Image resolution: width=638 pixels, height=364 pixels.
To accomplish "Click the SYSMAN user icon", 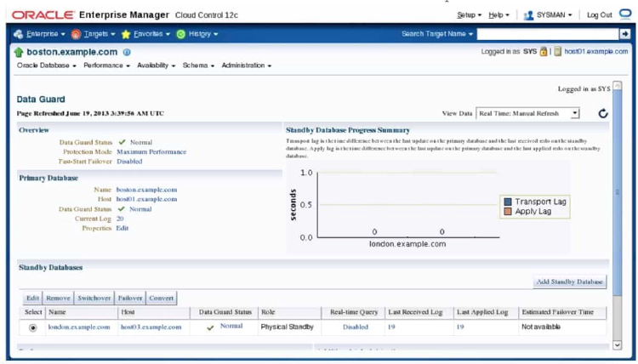I will (x=528, y=15).
